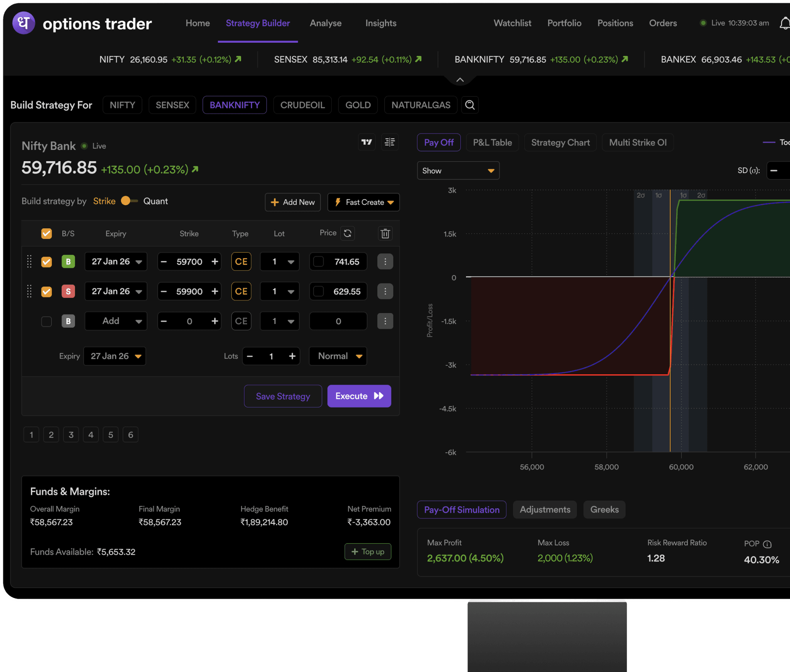Switch Strike/Quant toggle

pos(129,201)
